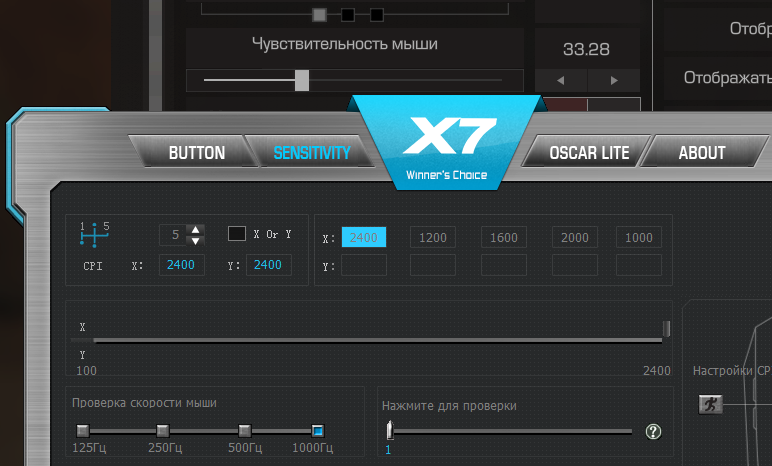
Task: Select the 1600 X preset cell
Action: [x=504, y=237]
